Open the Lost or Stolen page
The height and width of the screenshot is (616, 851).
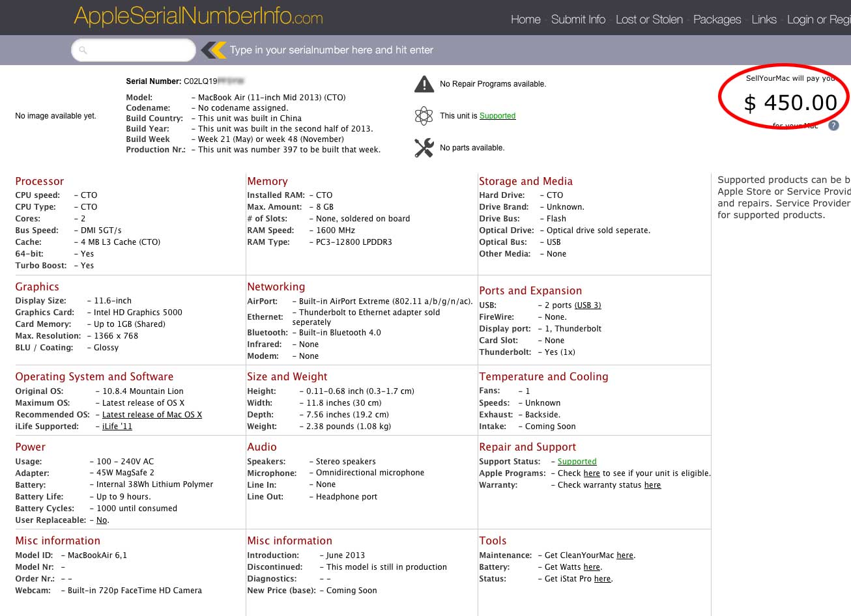(x=649, y=20)
